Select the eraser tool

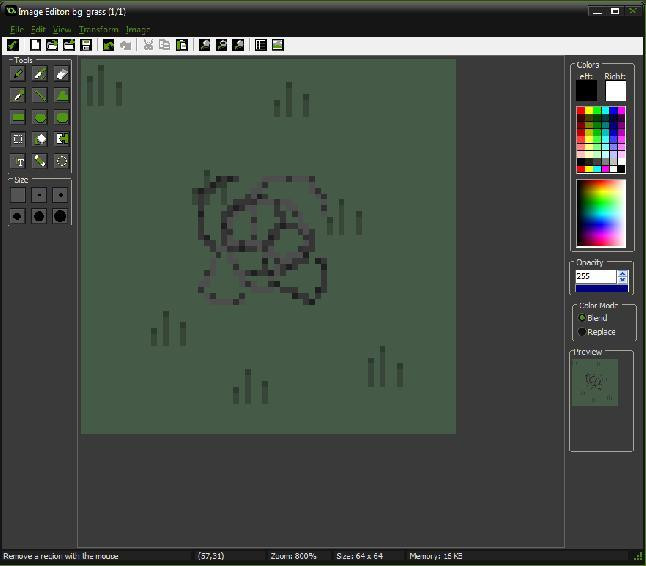61,74
